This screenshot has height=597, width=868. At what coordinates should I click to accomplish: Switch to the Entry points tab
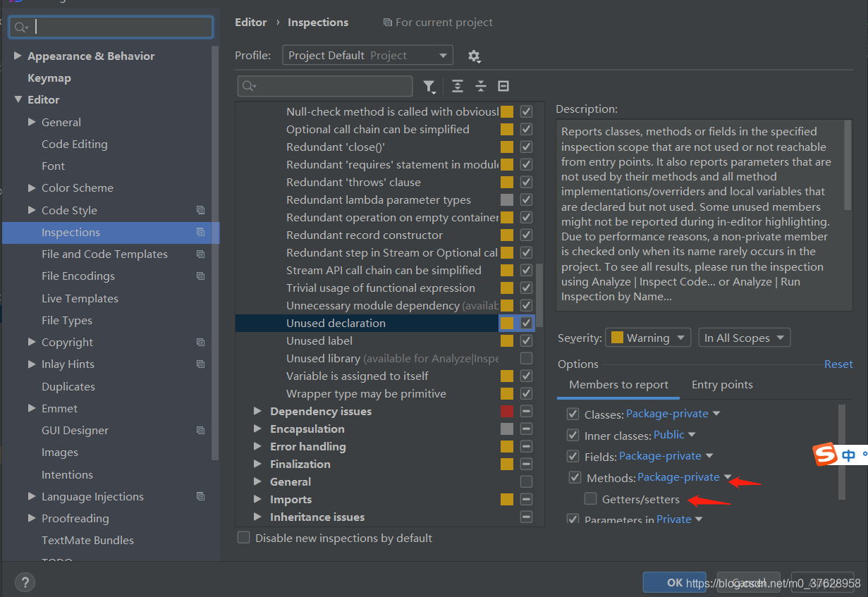tap(722, 385)
